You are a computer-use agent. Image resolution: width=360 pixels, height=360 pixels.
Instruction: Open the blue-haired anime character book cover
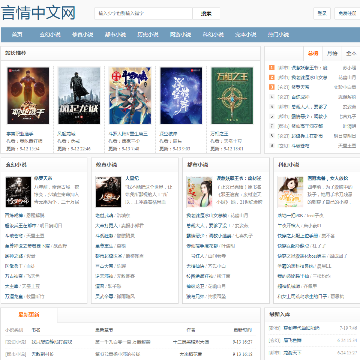130,96
